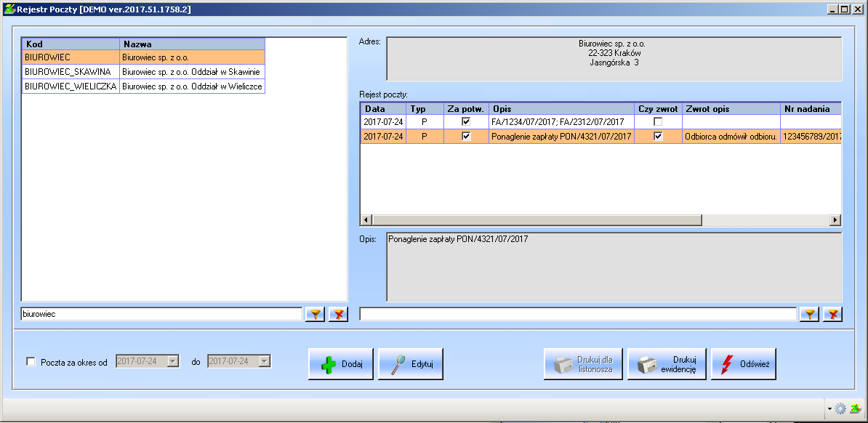
Task: Click the 'Za potw.' column header
Action: [466, 108]
